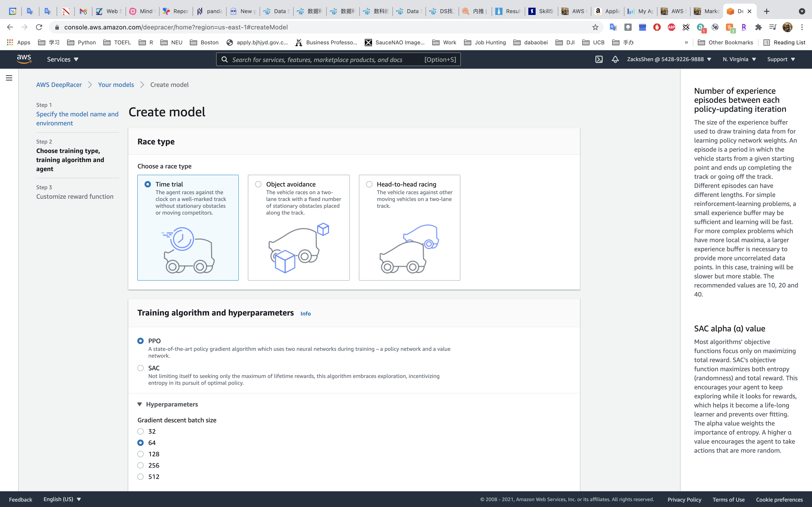The height and width of the screenshot is (507, 812).
Task: Bookmark this page with the star icon
Action: click(x=595, y=27)
